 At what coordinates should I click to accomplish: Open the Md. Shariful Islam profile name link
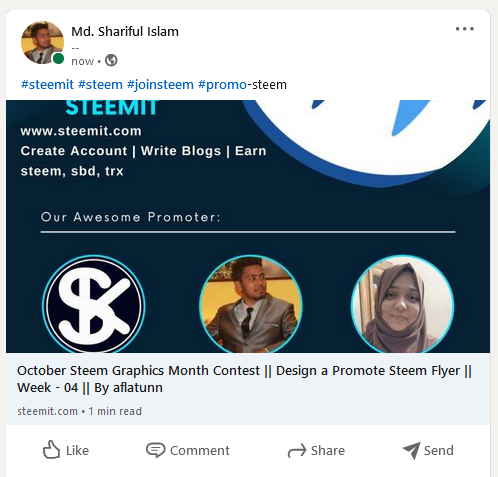click(125, 32)
